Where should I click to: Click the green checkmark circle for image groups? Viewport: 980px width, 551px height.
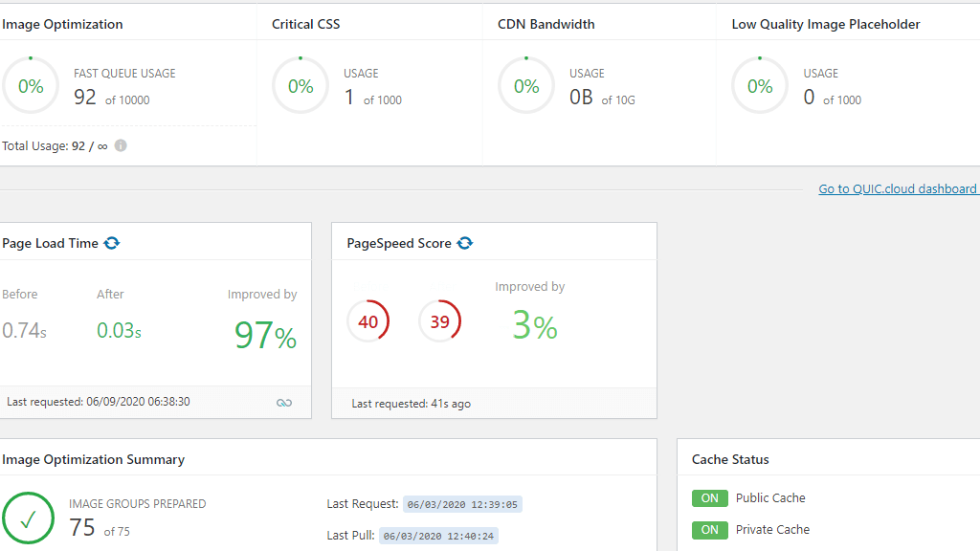pyautogui.click(x=28, y=518)
